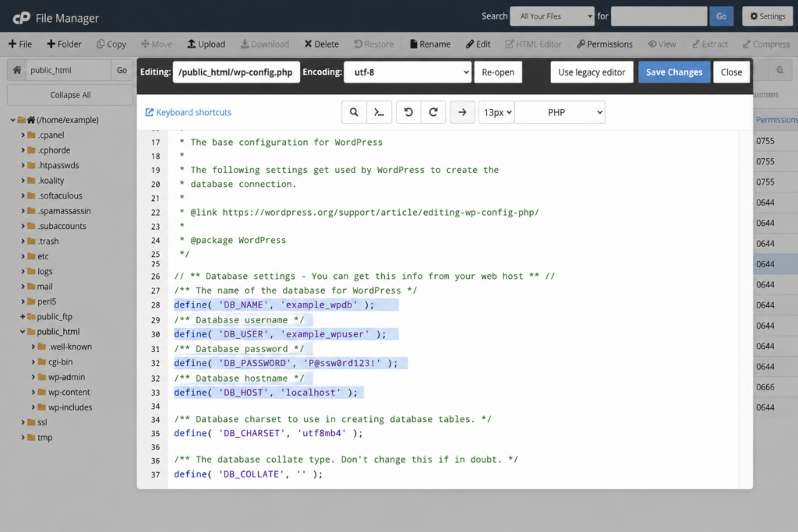Collapse the /home/example root

[12, 120]
